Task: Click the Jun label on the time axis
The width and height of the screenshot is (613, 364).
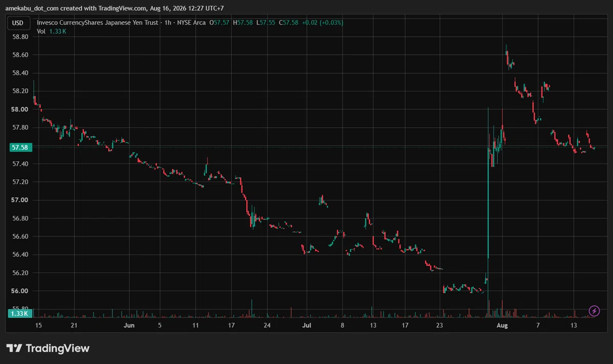Action: pos(129,325)
